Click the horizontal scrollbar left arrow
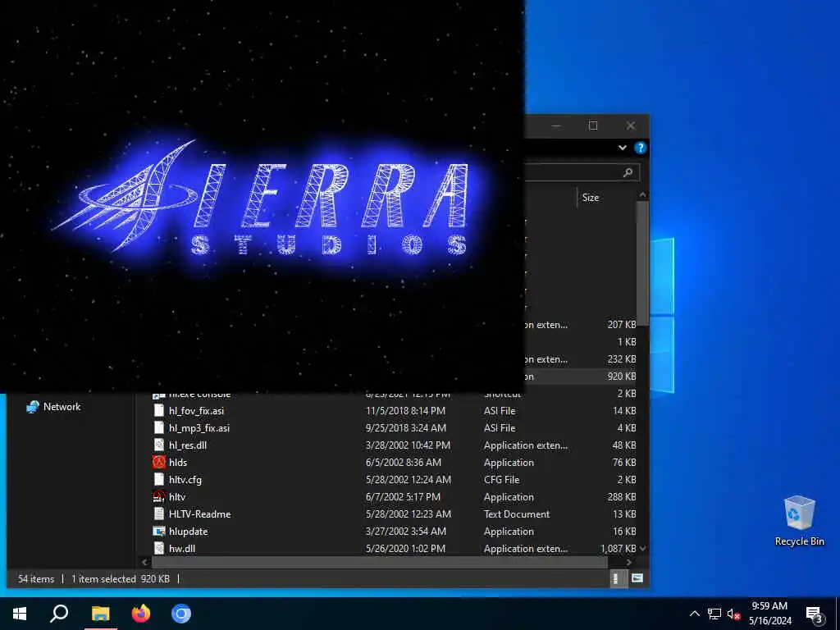The height and width of the screenshot is (630, 840). point(144,562)
